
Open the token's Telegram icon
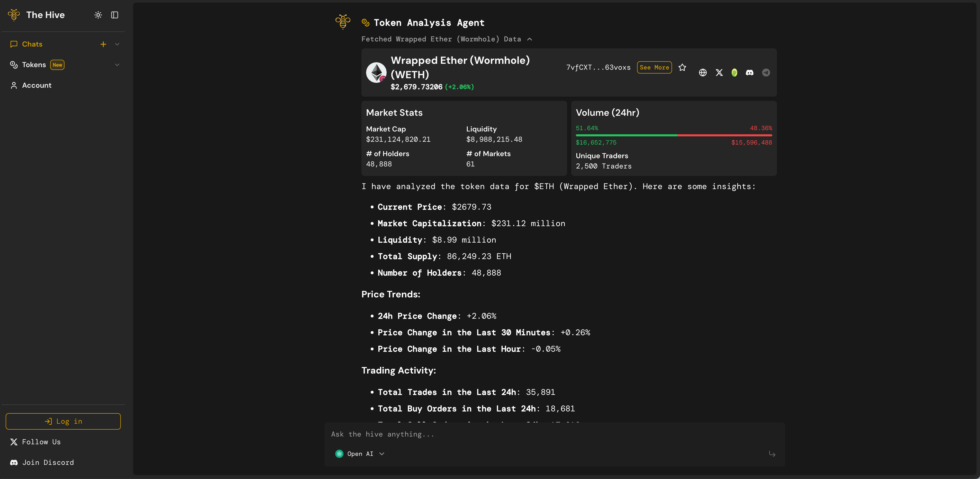tap(766, 73)
